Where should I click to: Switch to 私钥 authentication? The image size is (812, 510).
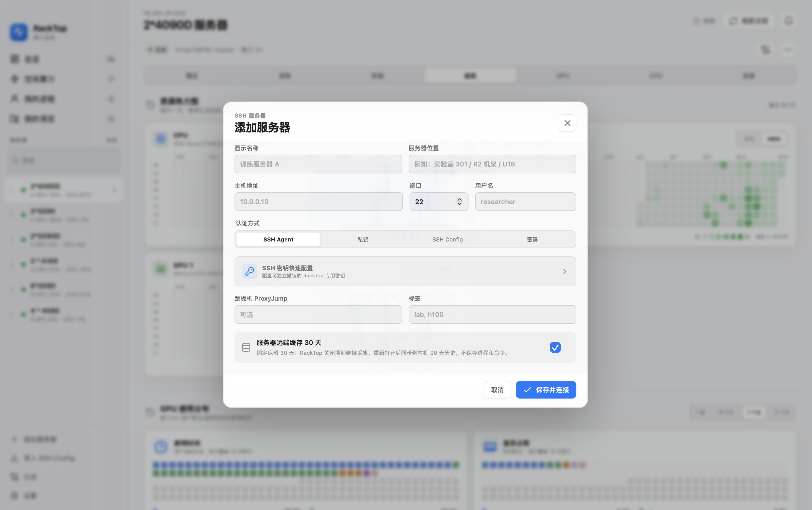coord(363,239)
